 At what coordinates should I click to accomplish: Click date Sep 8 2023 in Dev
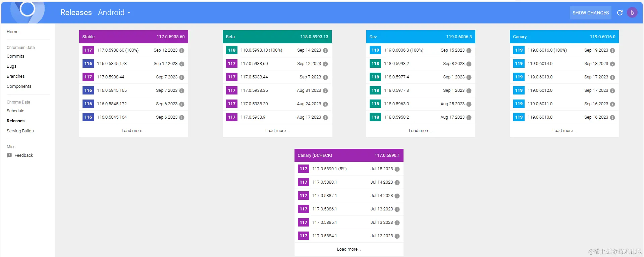point(454,64)
